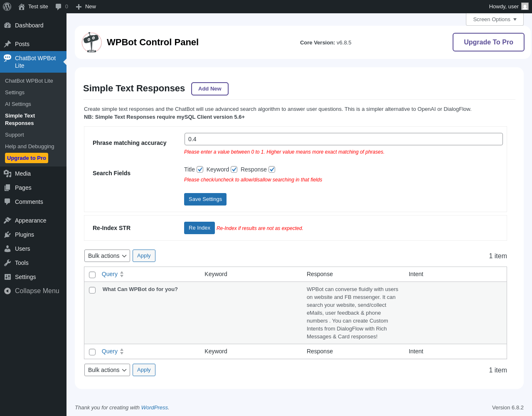Click the Save Settings button

(205, 199)
